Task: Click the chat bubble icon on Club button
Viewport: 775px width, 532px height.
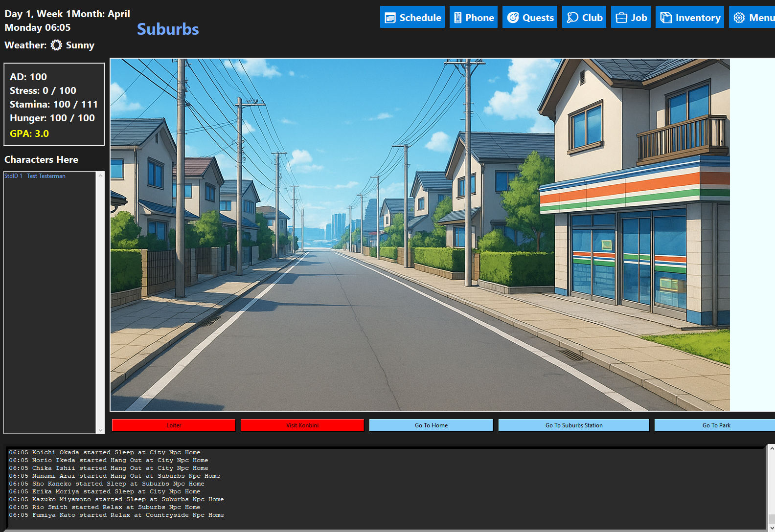Action: pos(572,18)
